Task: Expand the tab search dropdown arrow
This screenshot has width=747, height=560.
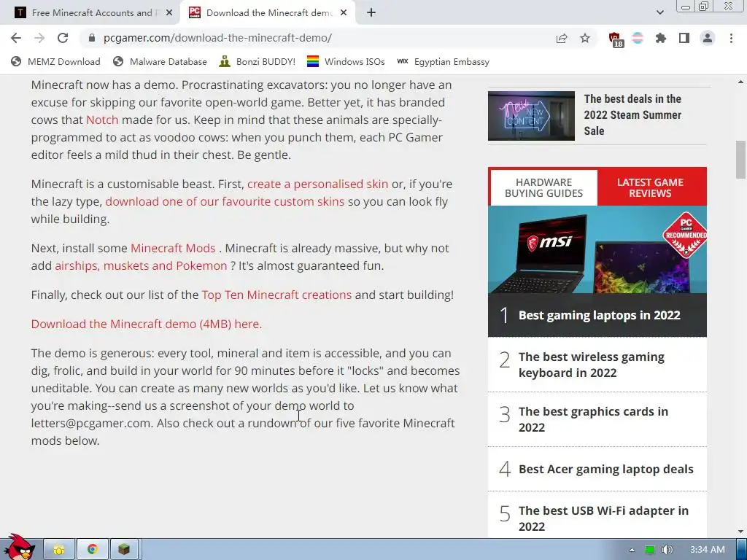Action: click(659, 13)
